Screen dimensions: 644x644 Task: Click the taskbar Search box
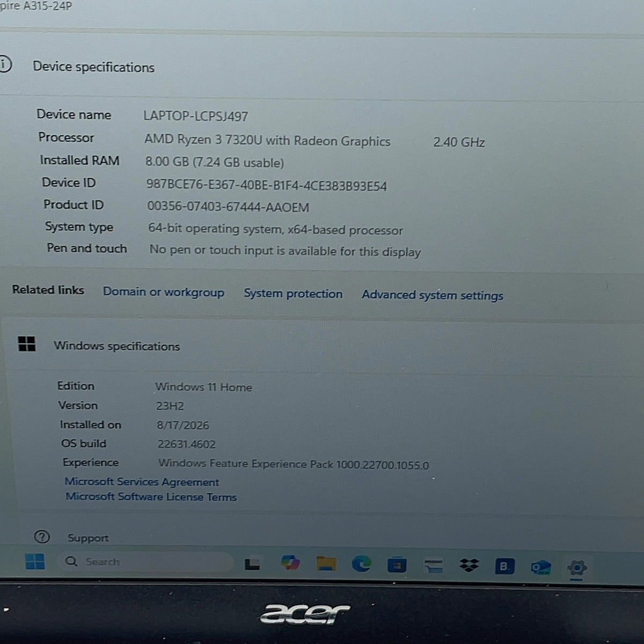pos(145,562)
